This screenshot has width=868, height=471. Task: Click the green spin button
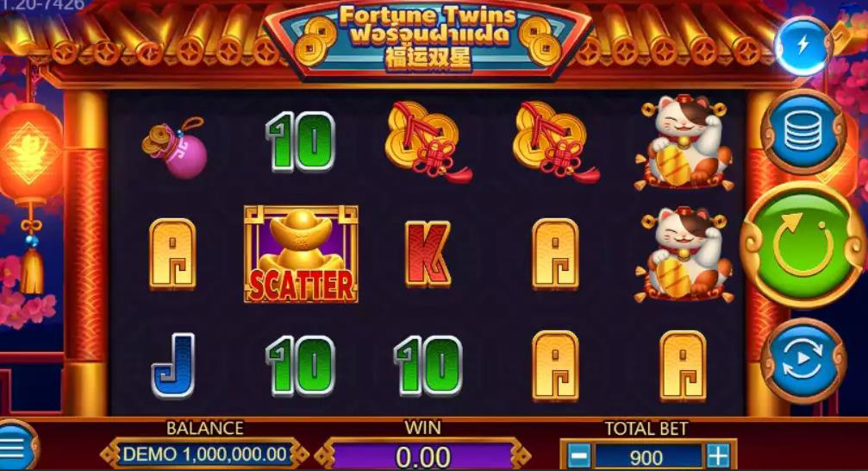[802, 244]
